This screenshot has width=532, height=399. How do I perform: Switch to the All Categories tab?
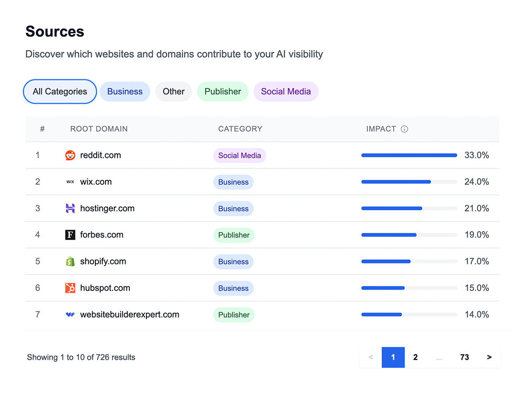[60, 91]
